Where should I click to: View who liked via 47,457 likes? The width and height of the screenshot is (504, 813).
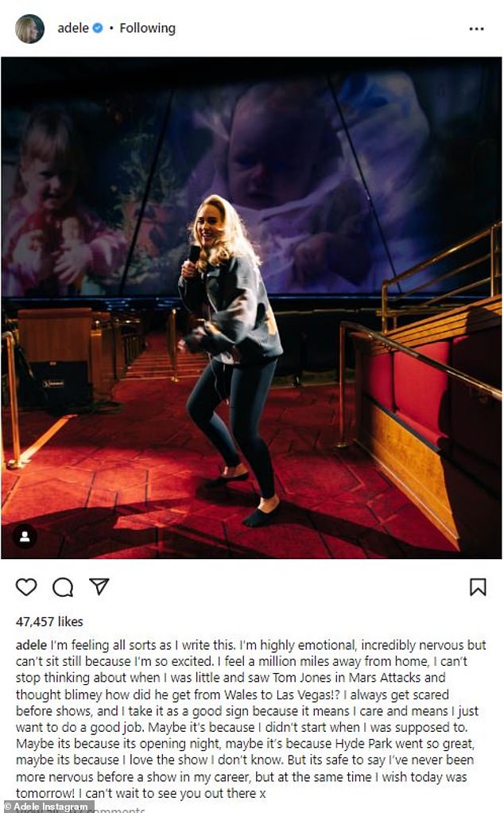49,621
